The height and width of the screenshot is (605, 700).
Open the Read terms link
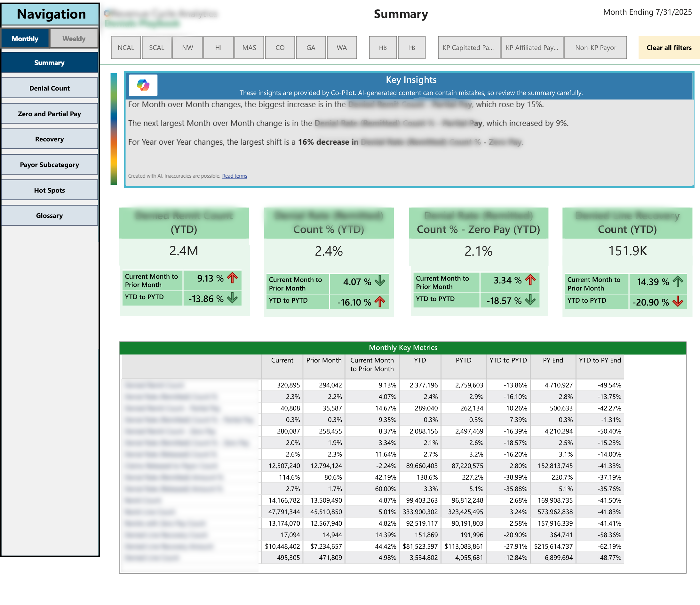pyautogui.click(x=235, y=176)
